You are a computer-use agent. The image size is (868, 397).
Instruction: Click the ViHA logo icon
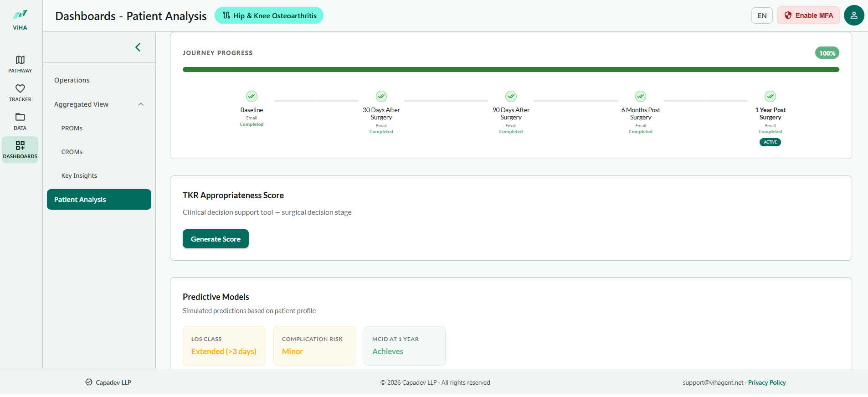click(x=20, y=15)
